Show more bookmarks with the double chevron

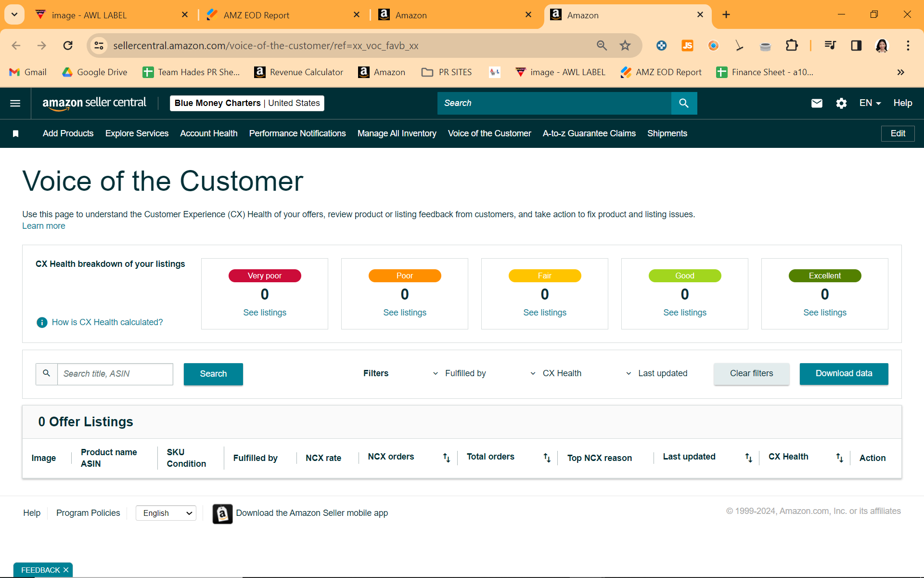click(900, 72)
